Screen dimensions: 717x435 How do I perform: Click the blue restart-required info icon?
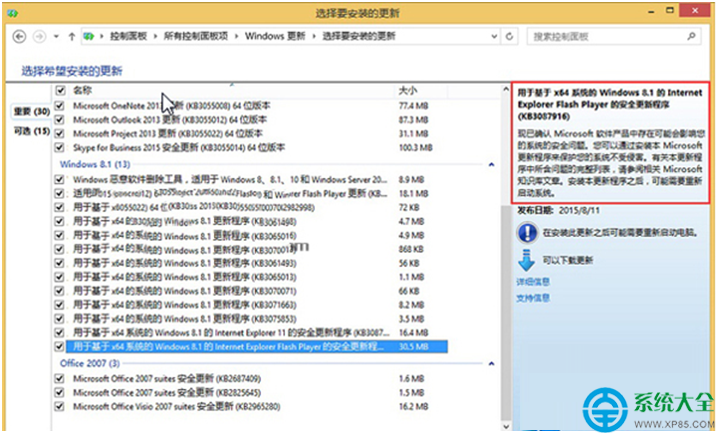(x=527, y=233)
